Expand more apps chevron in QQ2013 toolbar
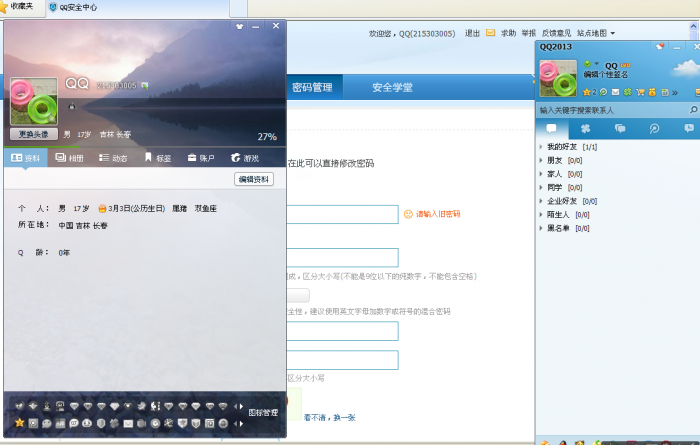 point(675,92)
